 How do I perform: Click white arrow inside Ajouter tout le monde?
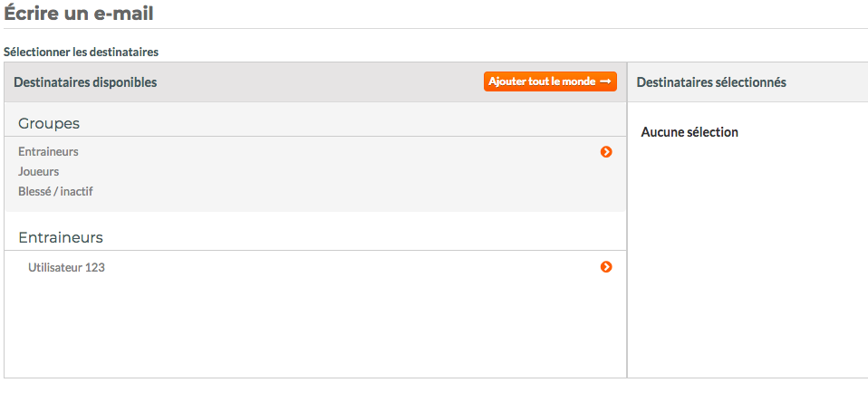[x=605, y=81]
